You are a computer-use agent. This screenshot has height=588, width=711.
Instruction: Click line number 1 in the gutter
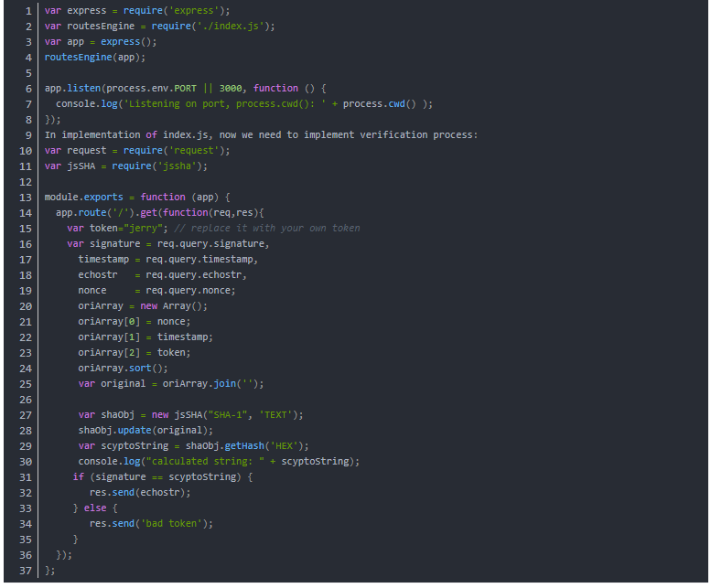pyautogui.click(x=28, y=11)
